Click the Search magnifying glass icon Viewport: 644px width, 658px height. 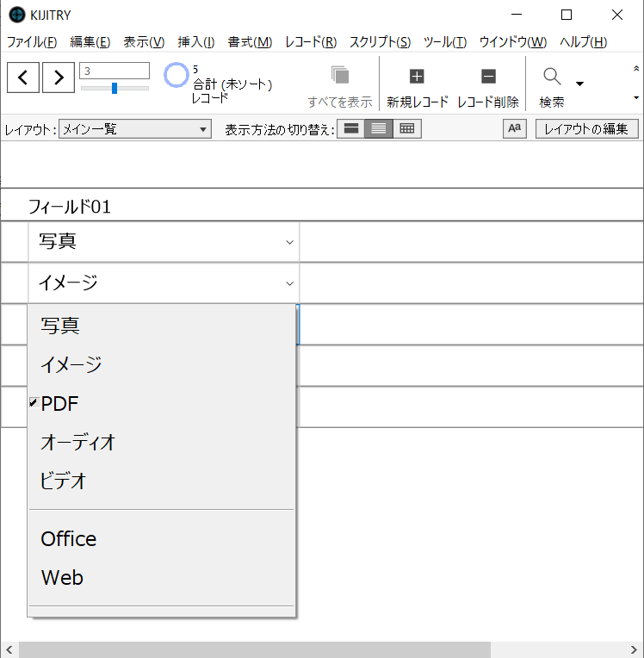(552, 77)
